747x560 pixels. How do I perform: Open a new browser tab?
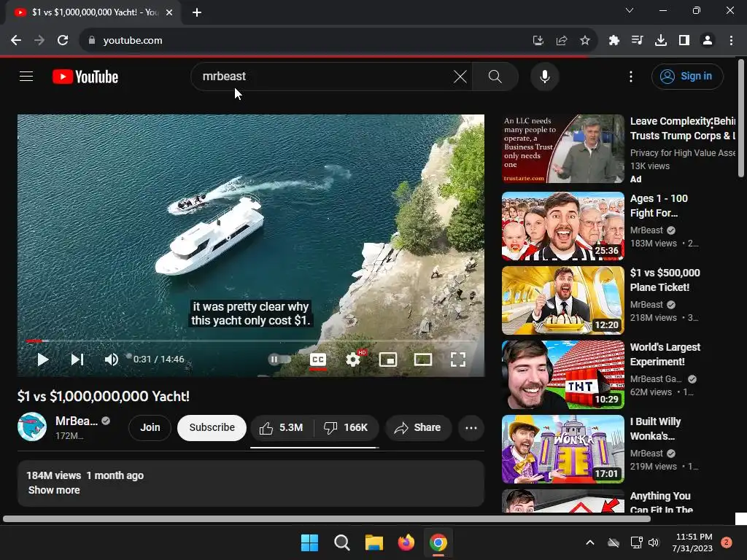(x=197, y=12)
